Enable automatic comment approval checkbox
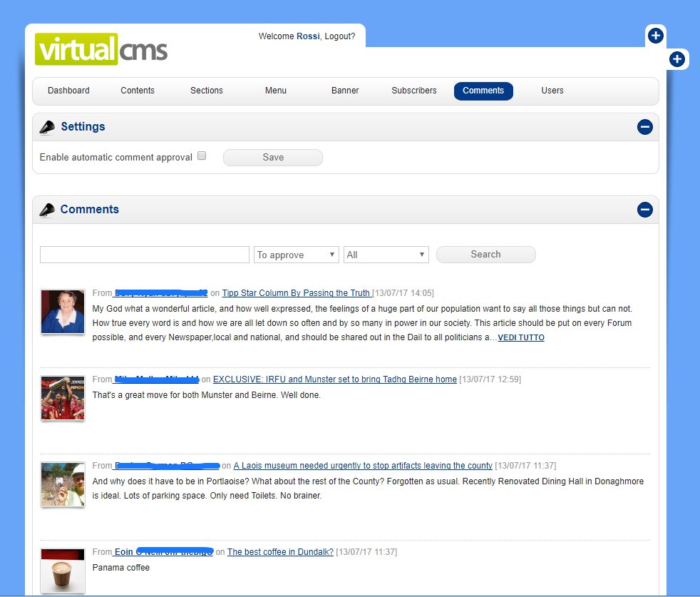The image size is (700, 597). coord(202,156)
